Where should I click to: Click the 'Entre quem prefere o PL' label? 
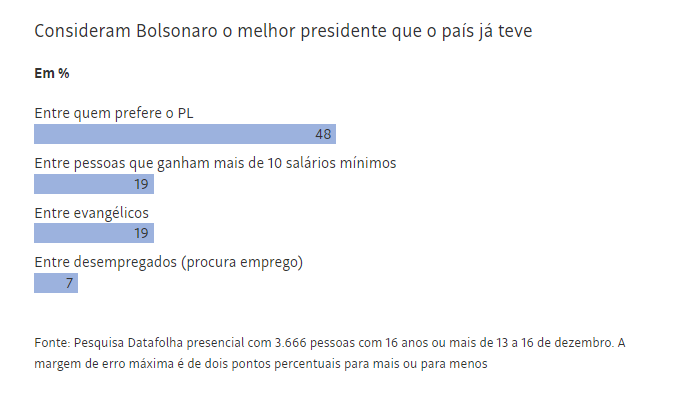[114, 114]
